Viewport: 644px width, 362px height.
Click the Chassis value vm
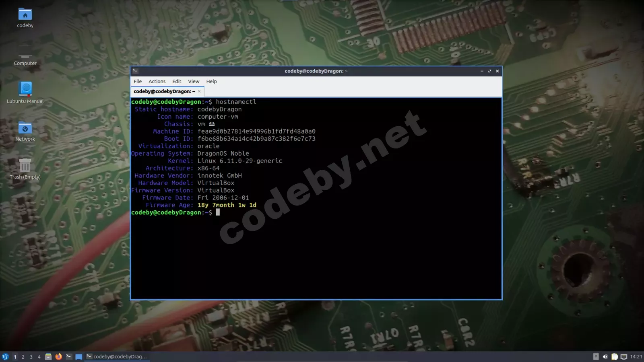(201, 124)
